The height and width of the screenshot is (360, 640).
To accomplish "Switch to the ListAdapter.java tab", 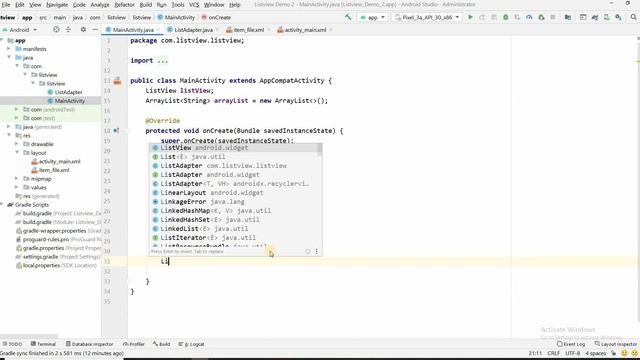I will [193, 30].
